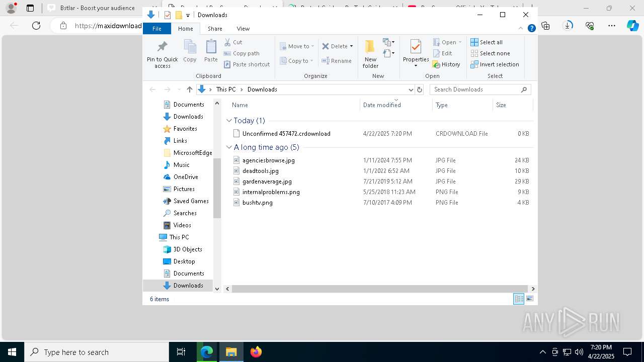
Task: Click Paste shortcut in ribbon
Action: click(x=247, y=64)
